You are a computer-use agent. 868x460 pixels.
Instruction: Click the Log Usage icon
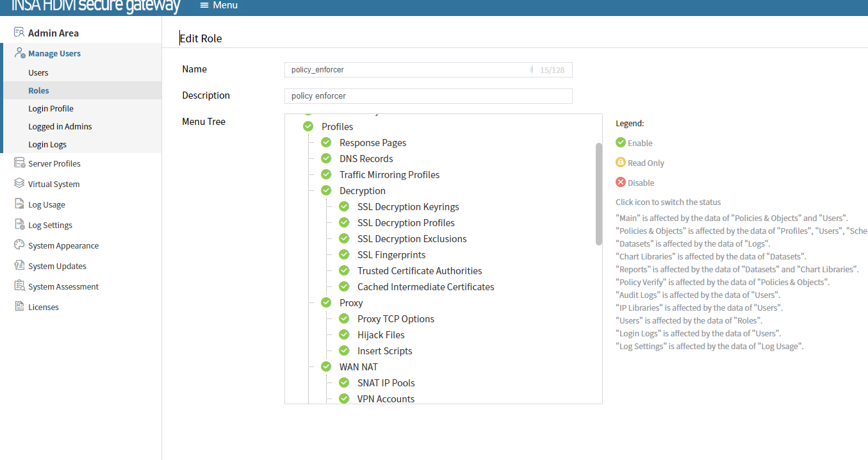[19, 204]
